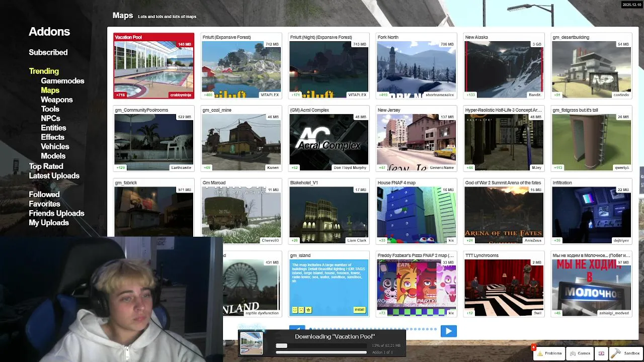644x362 pixels.
Task: Open the New Jersey map thumbnail
Action: [x=416, y=139]
